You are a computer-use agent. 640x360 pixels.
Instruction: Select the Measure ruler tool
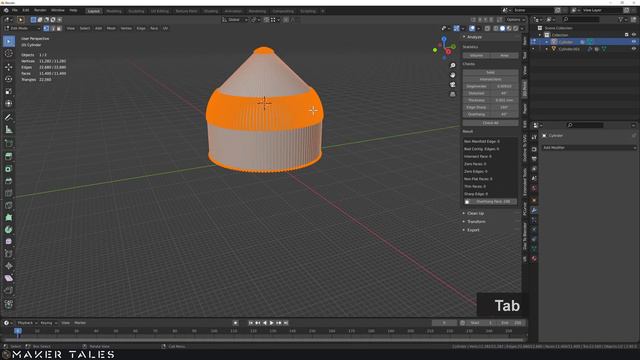[x=9, y=130]
